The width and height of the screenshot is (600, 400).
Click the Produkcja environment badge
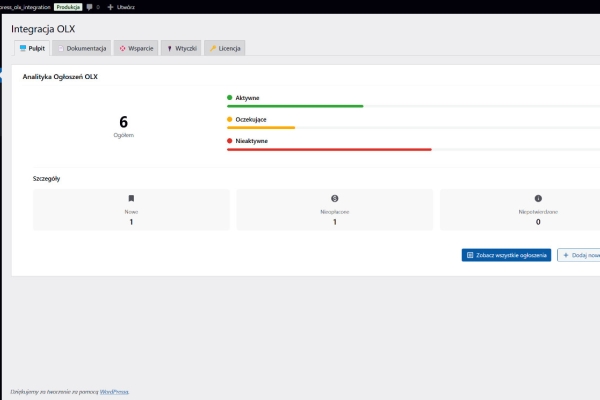pos(68,7)
